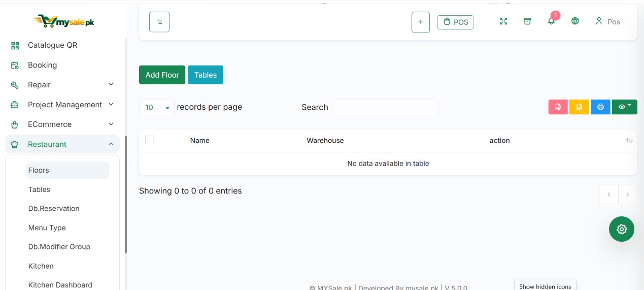
Task: Export table as CSV (yellow button)
Action: point(579,107)
